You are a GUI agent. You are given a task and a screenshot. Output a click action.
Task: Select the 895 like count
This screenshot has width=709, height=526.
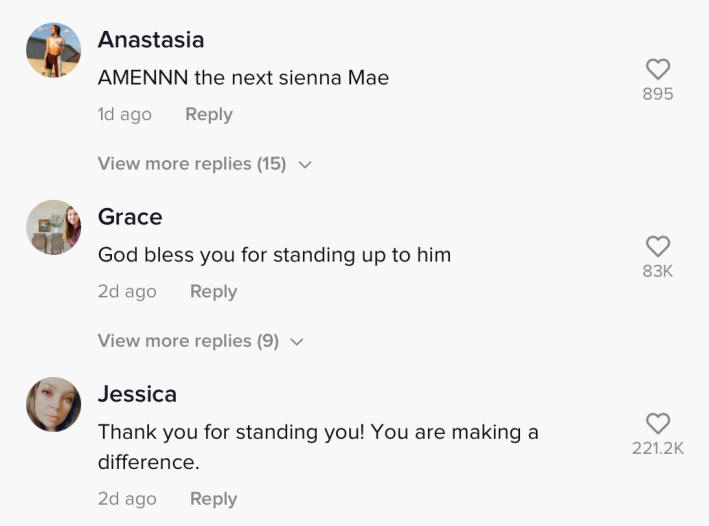[x=657, y=95]
